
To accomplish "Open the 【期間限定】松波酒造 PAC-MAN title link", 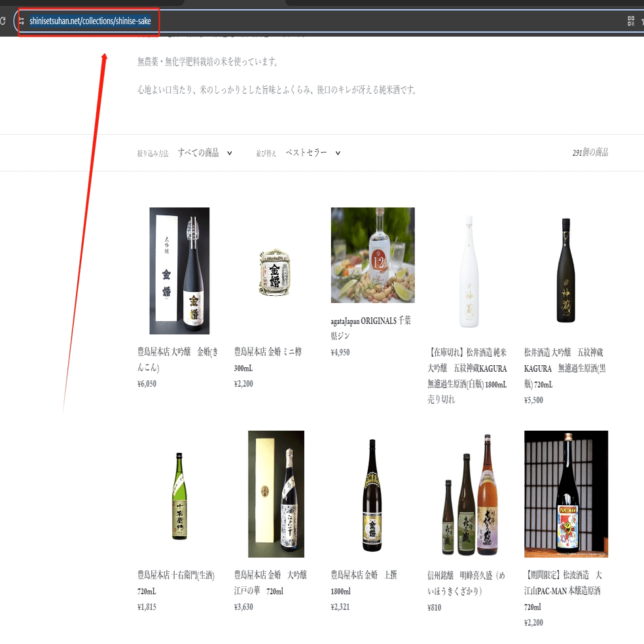I will [x=563, y=590].
